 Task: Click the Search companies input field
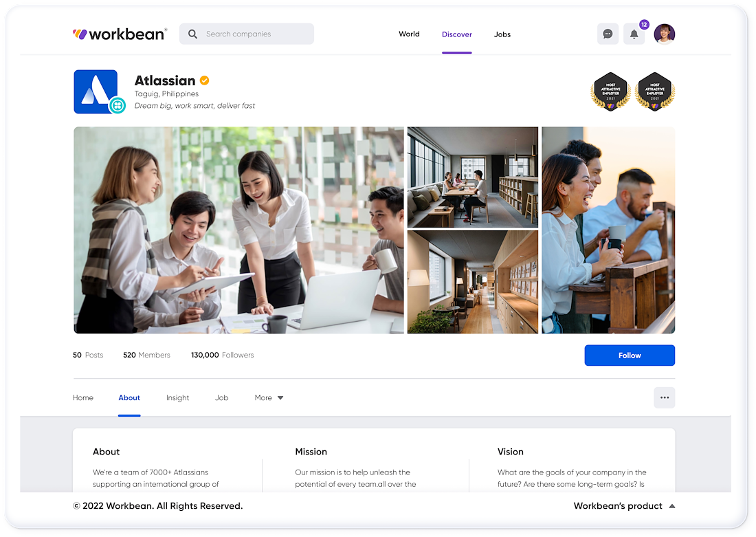click(x=246, y=34)
